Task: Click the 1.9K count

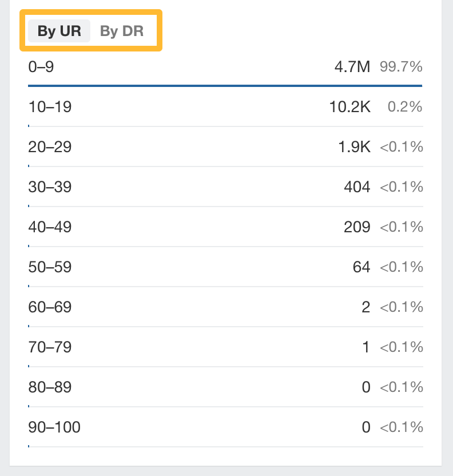Action: coord(354,147)
